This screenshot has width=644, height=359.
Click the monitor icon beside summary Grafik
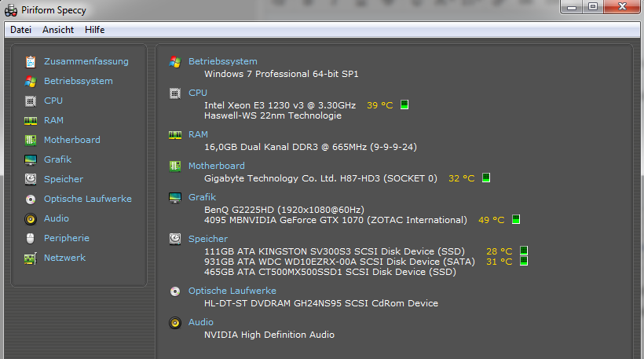(x=175, y=198)
